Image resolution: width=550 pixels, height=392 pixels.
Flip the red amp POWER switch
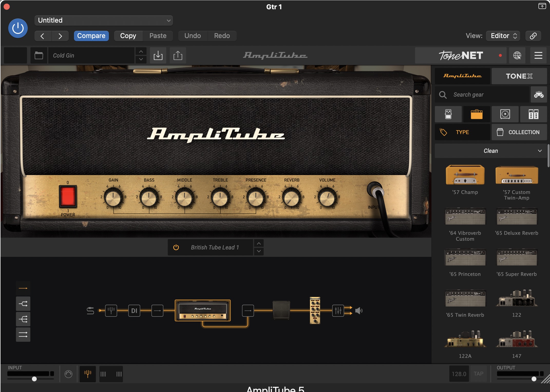pyautogui.click(x=68, y=197)
